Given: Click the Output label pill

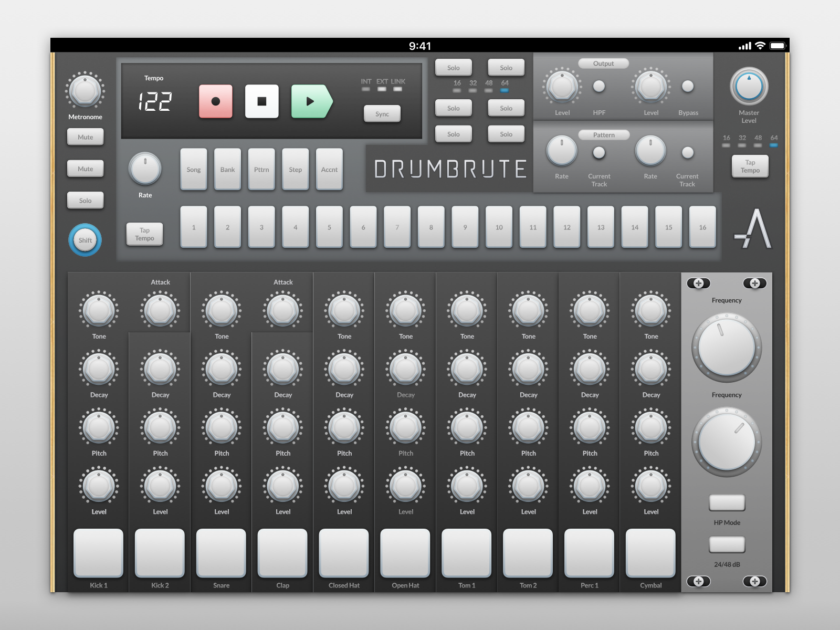Looking at the screenshot, I should (604, 64).
